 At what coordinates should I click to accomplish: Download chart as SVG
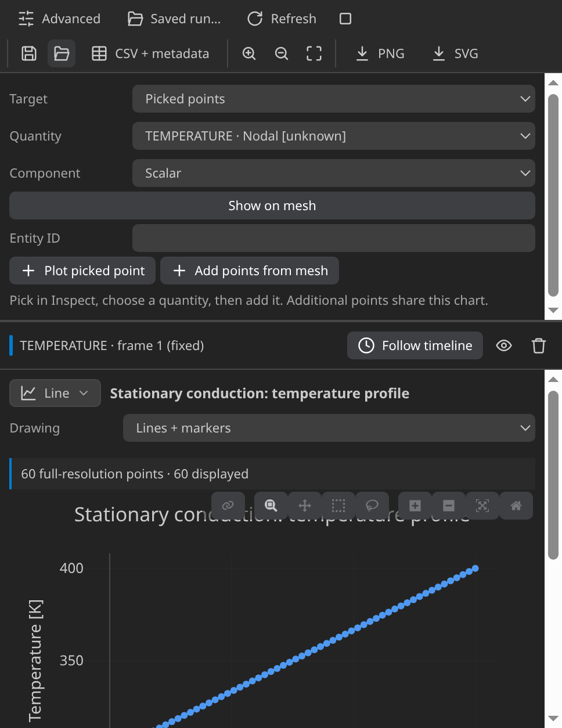pyautogui.click(x=456, y=53)
